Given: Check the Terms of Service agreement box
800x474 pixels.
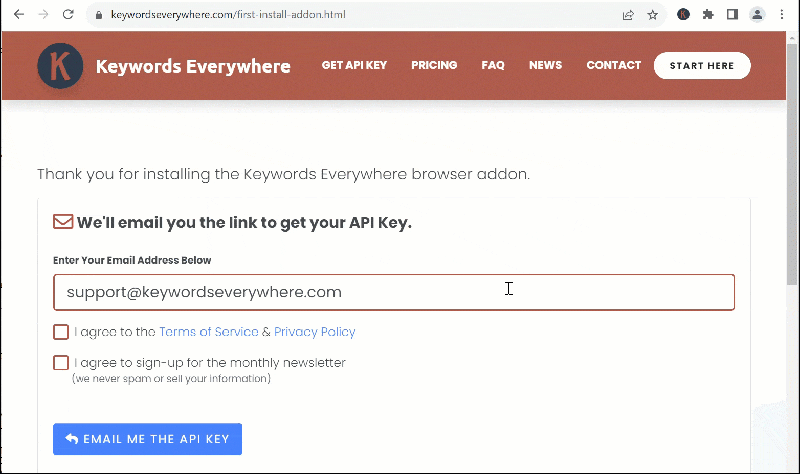Looking at the screenshot, I should tap(61, 332).
